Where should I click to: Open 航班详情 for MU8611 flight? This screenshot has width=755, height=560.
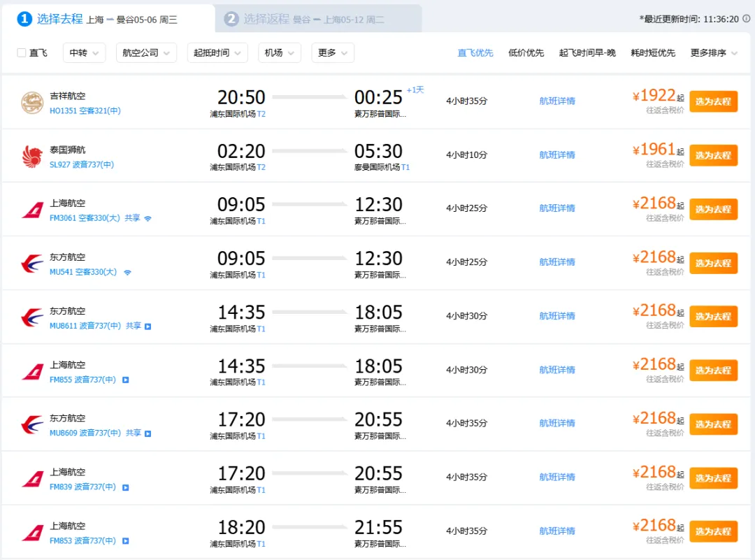click(x=557, y=316)
